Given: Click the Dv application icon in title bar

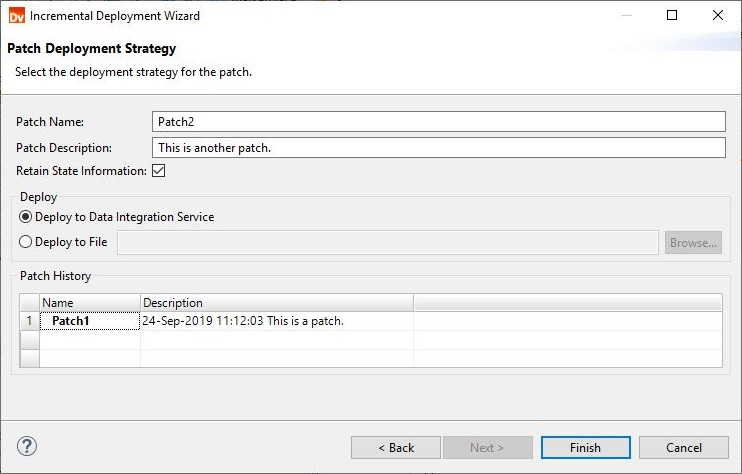Looking at the screenshot, I should pos(17,16).
